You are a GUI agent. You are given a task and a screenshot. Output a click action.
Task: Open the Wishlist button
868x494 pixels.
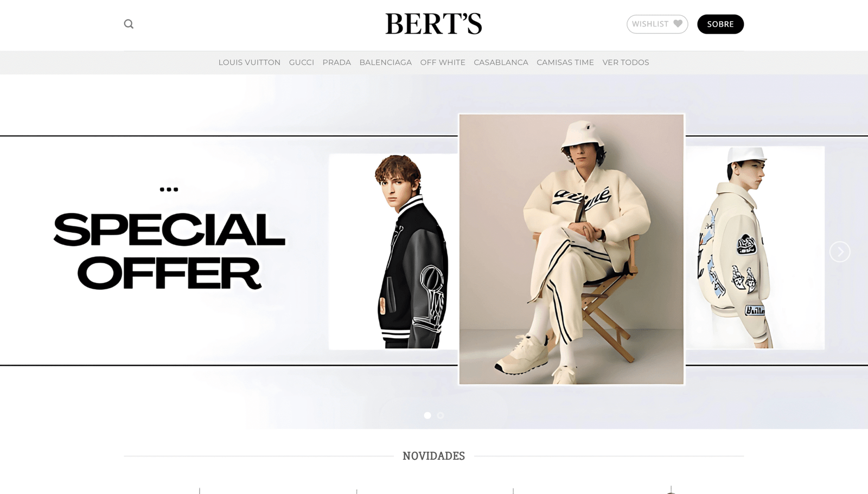[x=657, y=24]
